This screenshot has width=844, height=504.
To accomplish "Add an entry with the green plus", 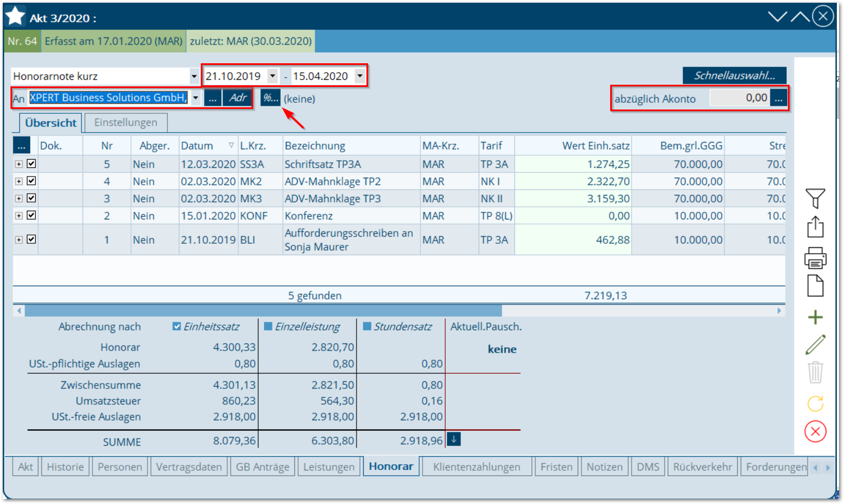I will [x=815, y=317].
